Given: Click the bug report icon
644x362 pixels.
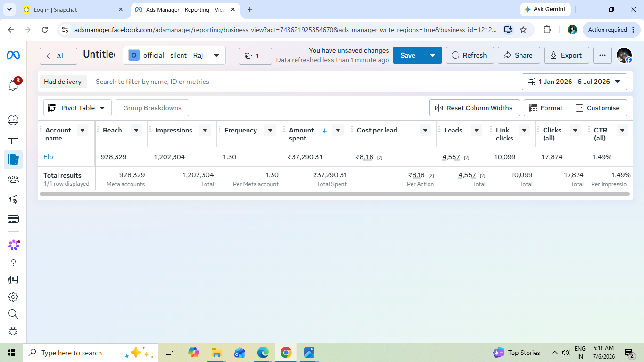Looking at the screenshot, I should point(13,331).
